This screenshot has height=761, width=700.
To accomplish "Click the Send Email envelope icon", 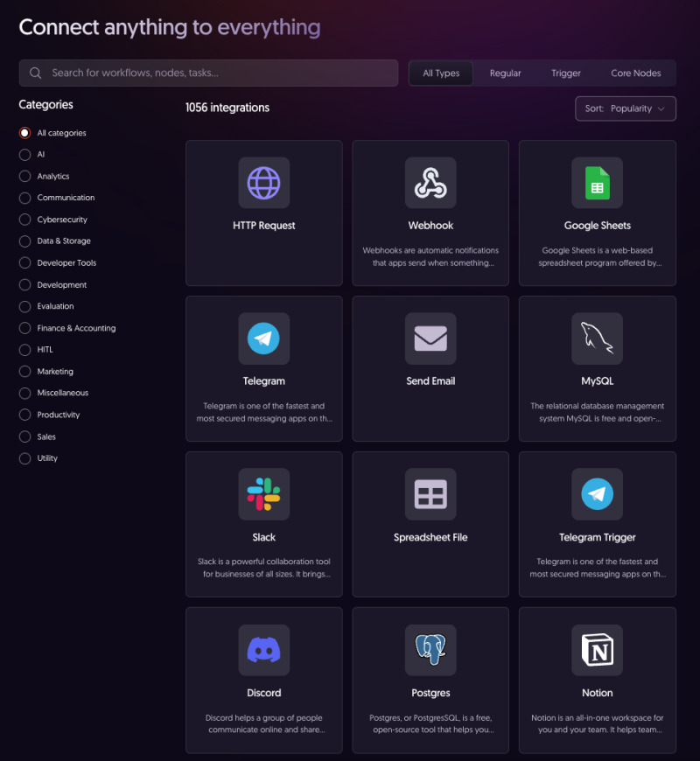I will click(430, 339).
